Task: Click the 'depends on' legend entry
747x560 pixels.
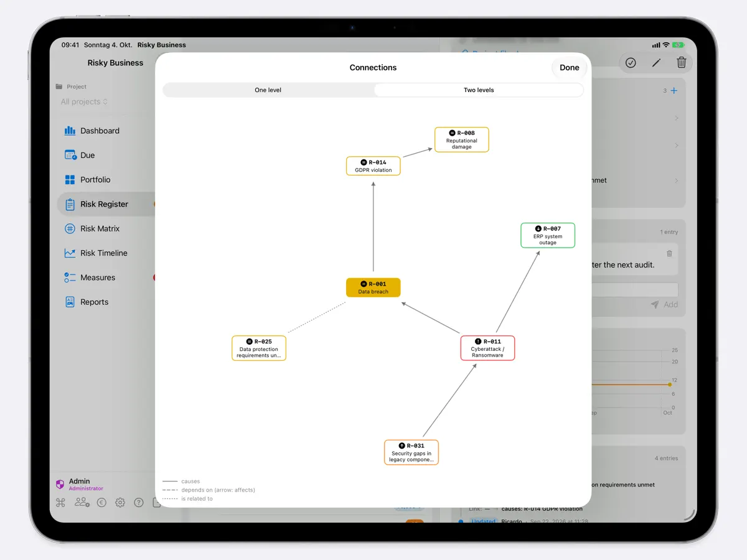Action: click(x=209, y=490)
